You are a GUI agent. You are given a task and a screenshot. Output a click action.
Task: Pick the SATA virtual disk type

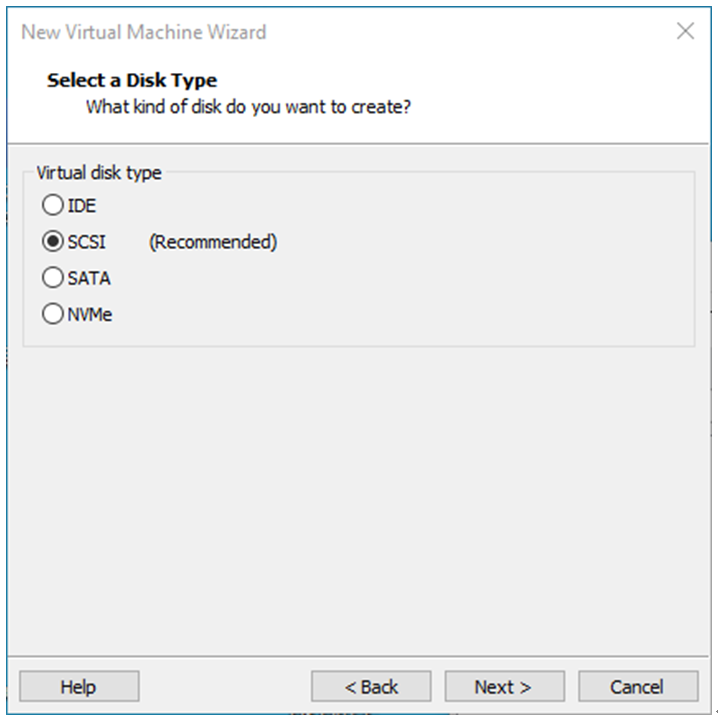pyautogui.click(x=53, y=278)
